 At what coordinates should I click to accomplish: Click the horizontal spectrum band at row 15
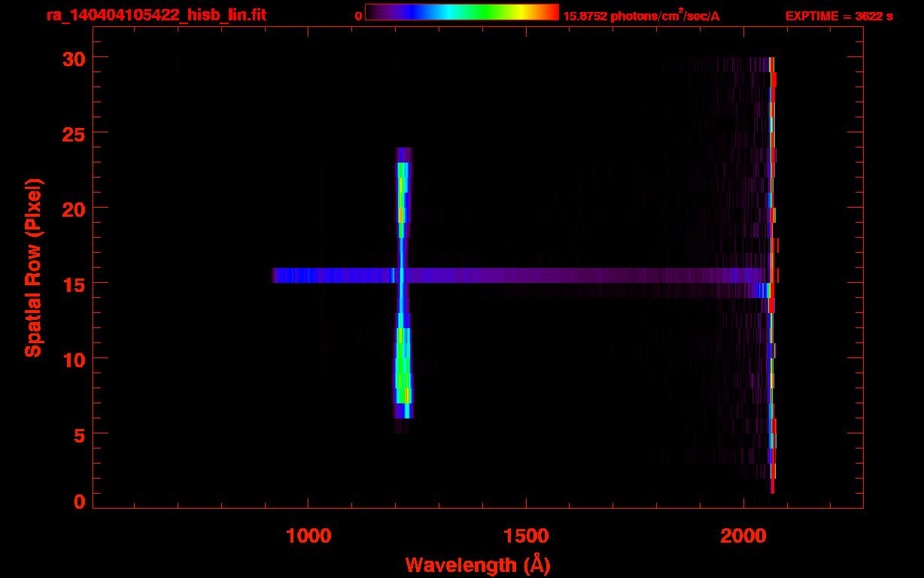[x=519, y=275]
